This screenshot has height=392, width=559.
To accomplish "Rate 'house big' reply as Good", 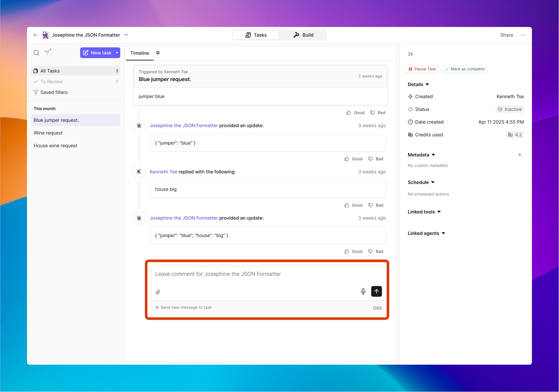I will pos(353,205).
